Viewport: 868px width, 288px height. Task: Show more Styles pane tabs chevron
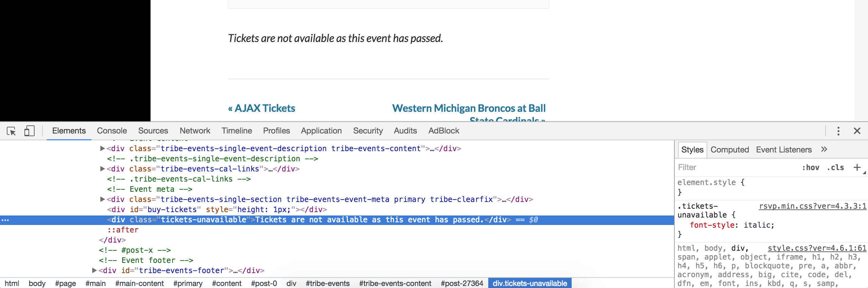coord(824,149)
